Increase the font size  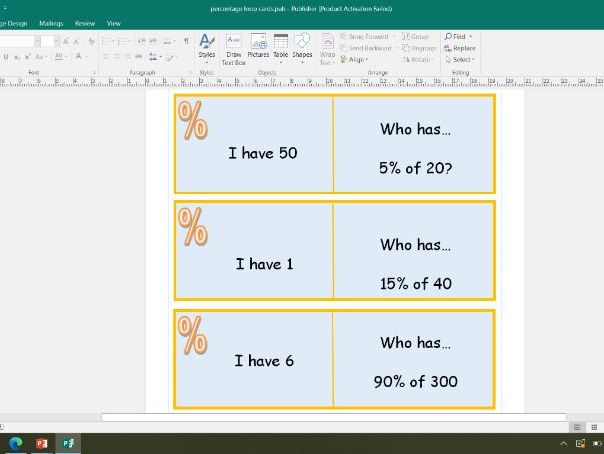point(66,41)
